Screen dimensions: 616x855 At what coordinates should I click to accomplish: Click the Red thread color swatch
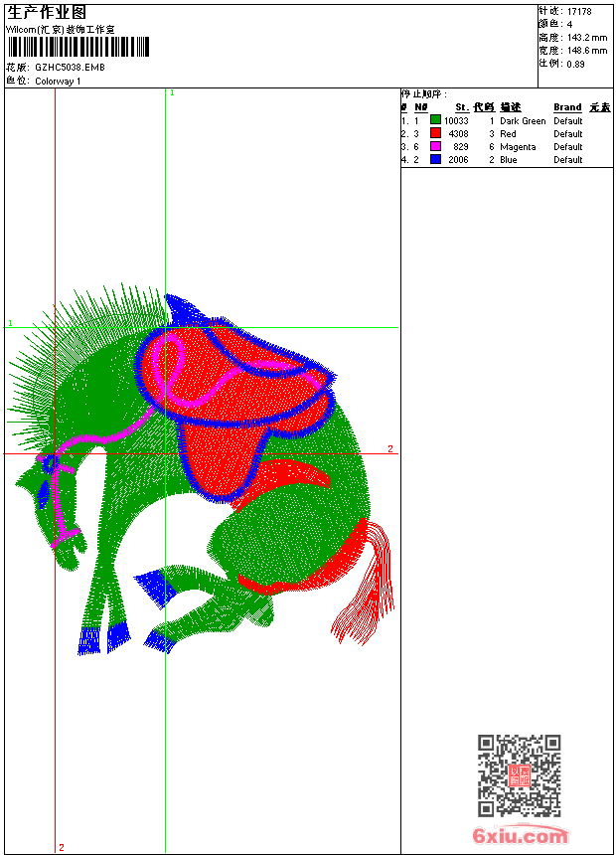coord(435,133)
